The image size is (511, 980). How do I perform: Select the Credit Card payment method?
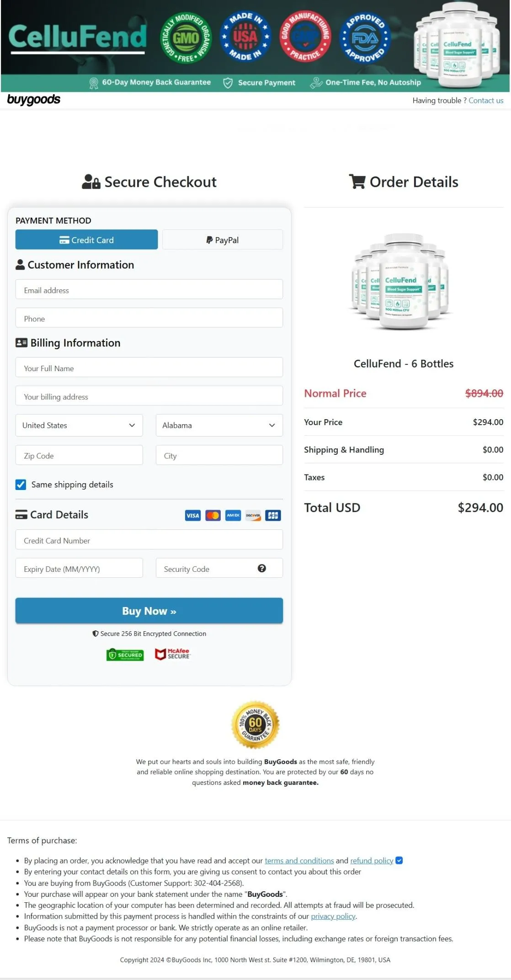coord(86,240)
